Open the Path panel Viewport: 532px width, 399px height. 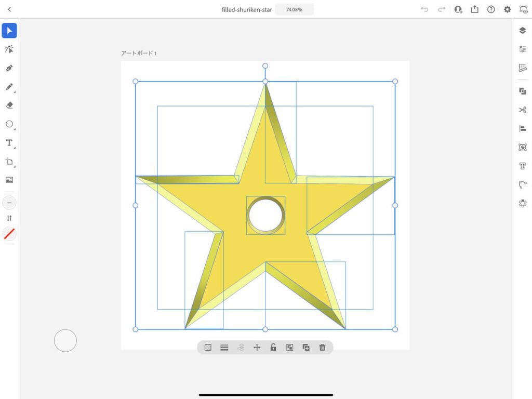coord(523,184)
